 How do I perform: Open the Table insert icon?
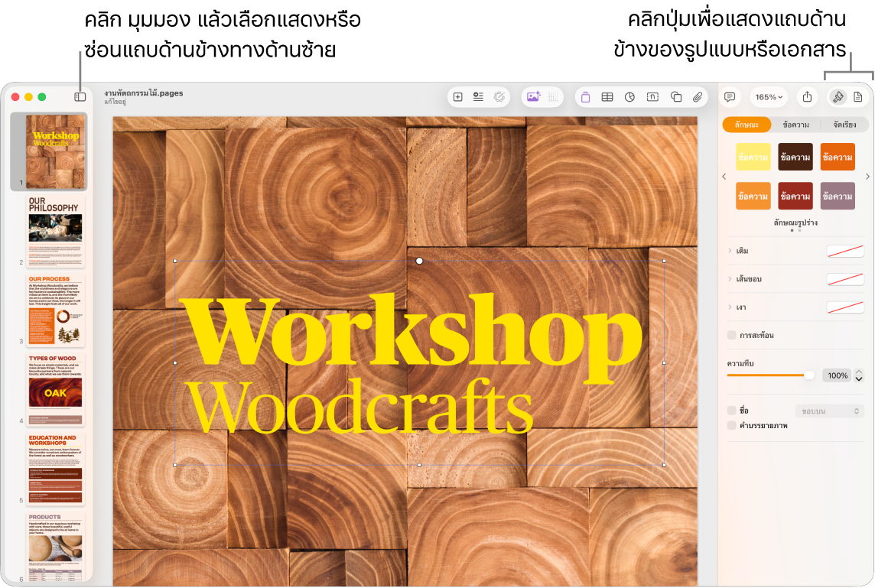click(607, 97)
